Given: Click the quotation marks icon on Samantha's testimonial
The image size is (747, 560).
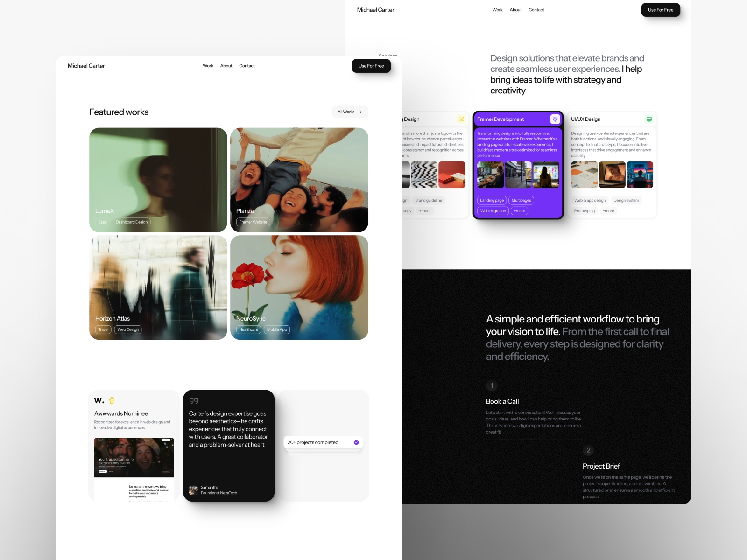Looking at the screenshot, I should [x=194, y=400].
